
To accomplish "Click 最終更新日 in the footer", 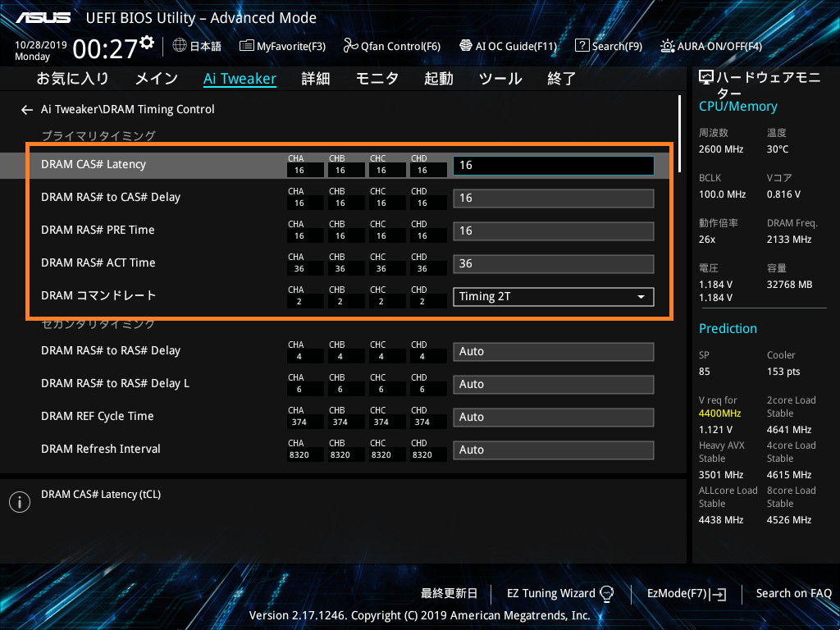I will 449,594.
